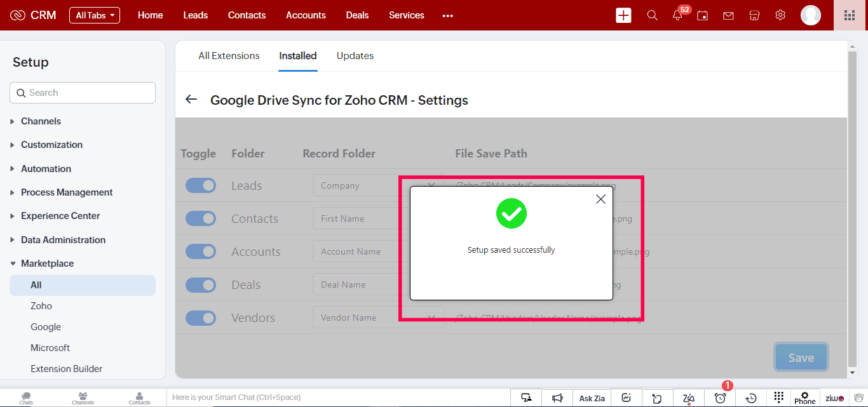Open Extension Builder under Marketplace
This screenshot has width=868, height=407.
pos(67,369)
